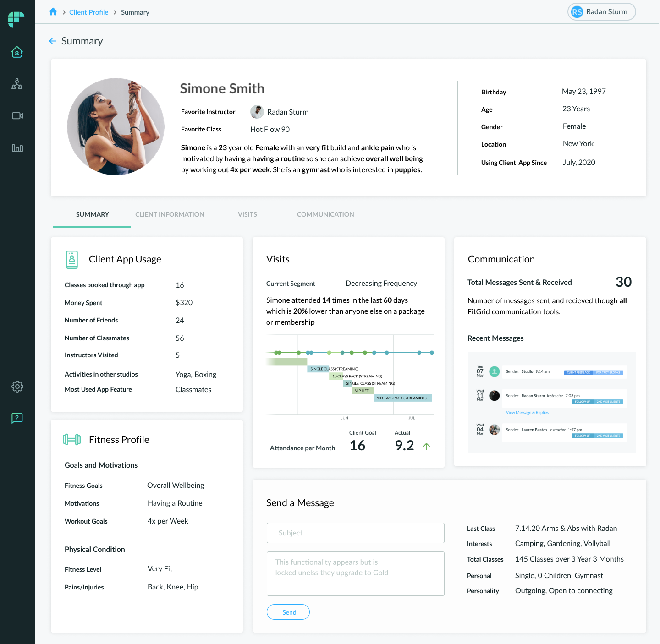Screen dimensions: 660x644
Task: Open the FitGrid logo in the sidebar
Action: (x=17, y=19)
